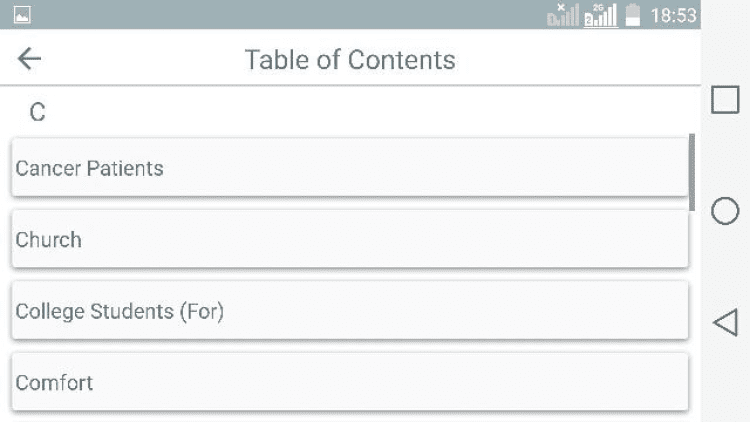Click the Table of Contents title
This screenshot has width=750, height=422.
350,60
